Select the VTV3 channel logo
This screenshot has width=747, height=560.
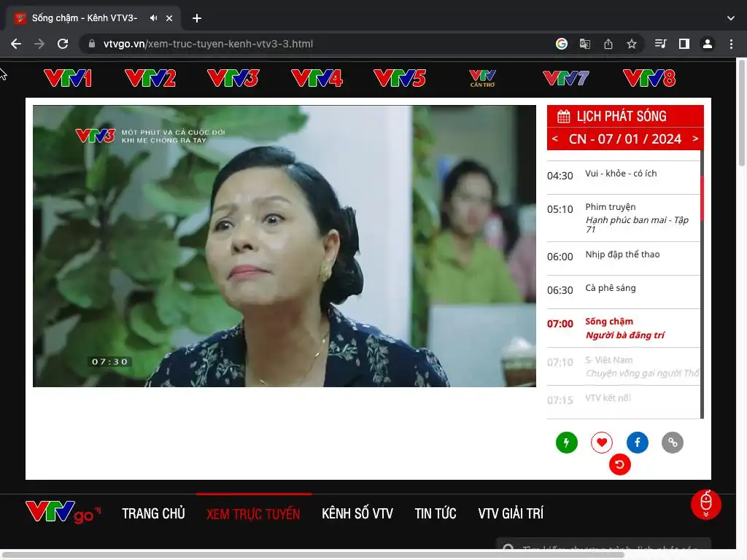pyautogui.click(x=233, y=79)
